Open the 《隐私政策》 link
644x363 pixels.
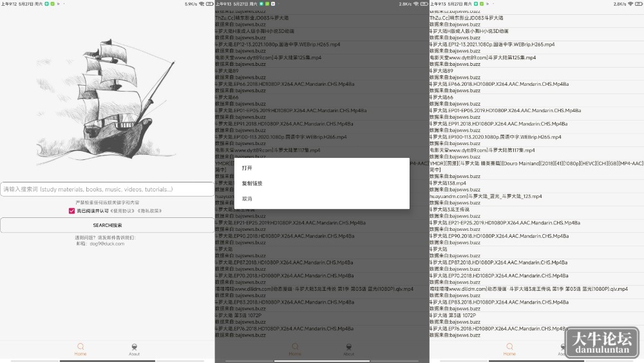149,211
